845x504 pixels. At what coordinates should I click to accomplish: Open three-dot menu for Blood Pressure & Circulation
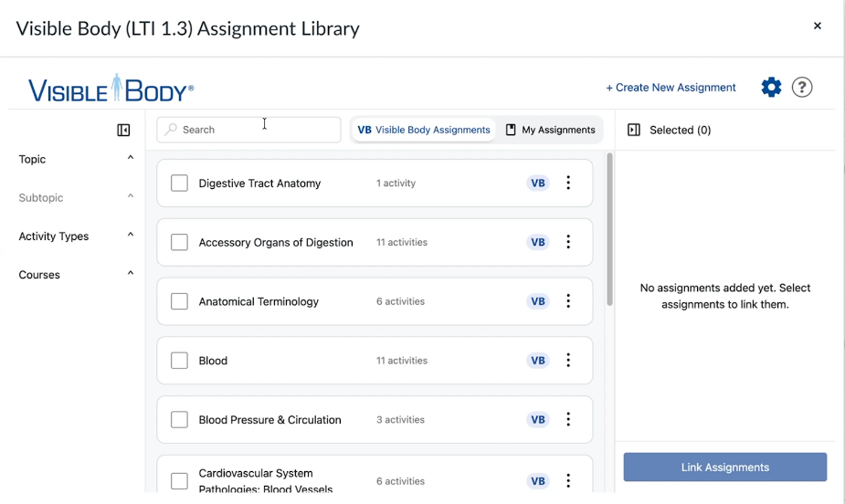coord(568,419)
